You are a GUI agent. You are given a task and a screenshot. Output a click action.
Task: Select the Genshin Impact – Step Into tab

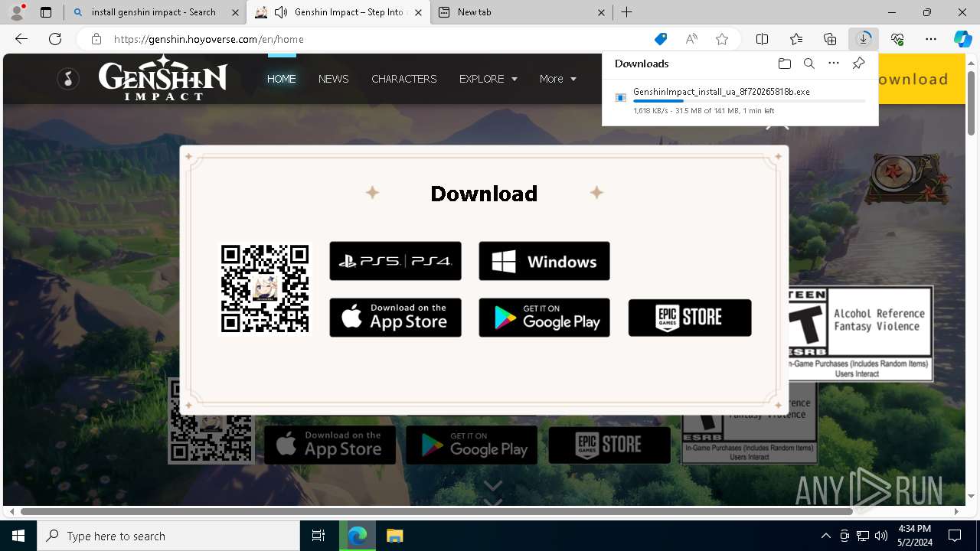(x=338, y=12)
